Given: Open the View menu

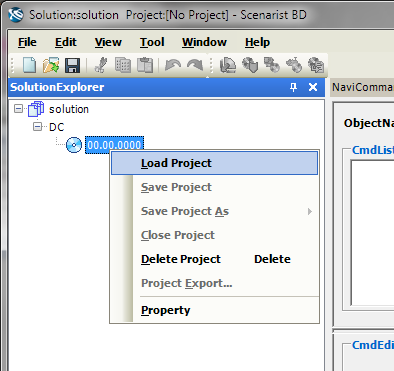Looking at the screenshot, I should pos(108,42).
